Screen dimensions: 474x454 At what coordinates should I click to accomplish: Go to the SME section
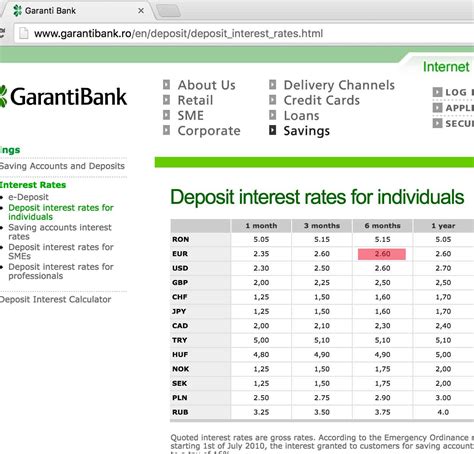tap(191, 115)
